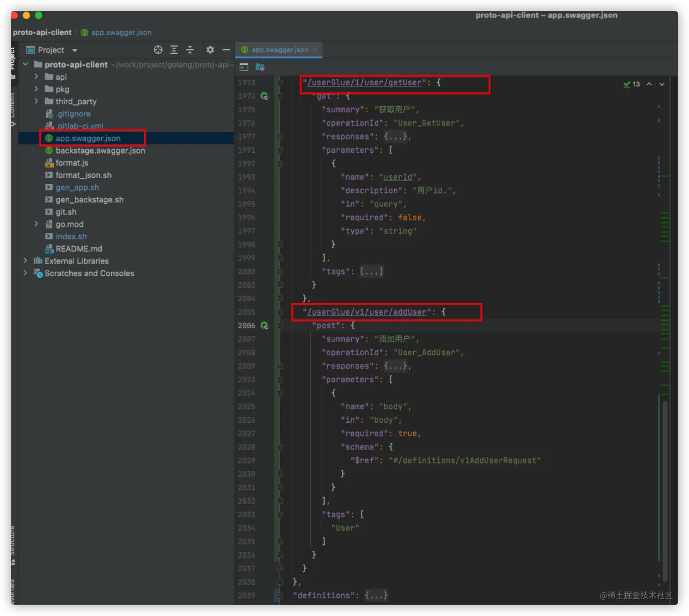The height and width of the screenshot is (616, 689).
Task: Click the /userGlue/v1/user/addUser path link
Action: 367,312
